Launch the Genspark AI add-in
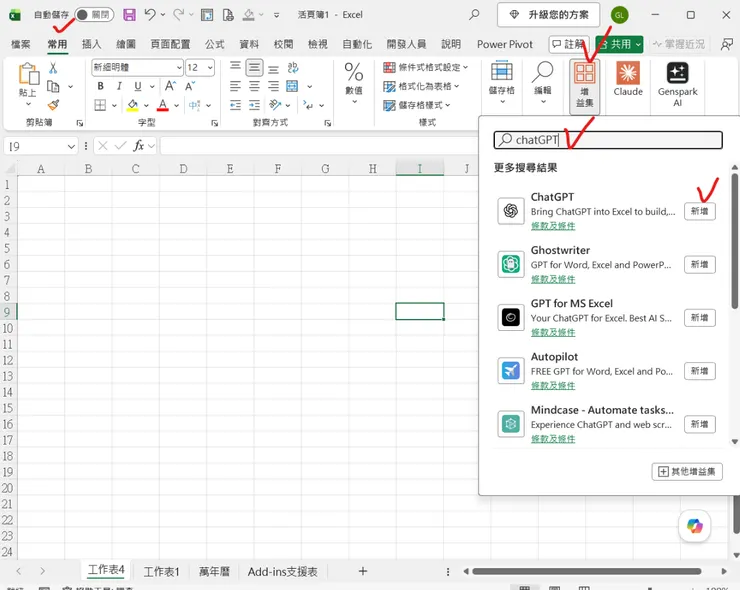 pyautogui.click(x=677, y=84)
